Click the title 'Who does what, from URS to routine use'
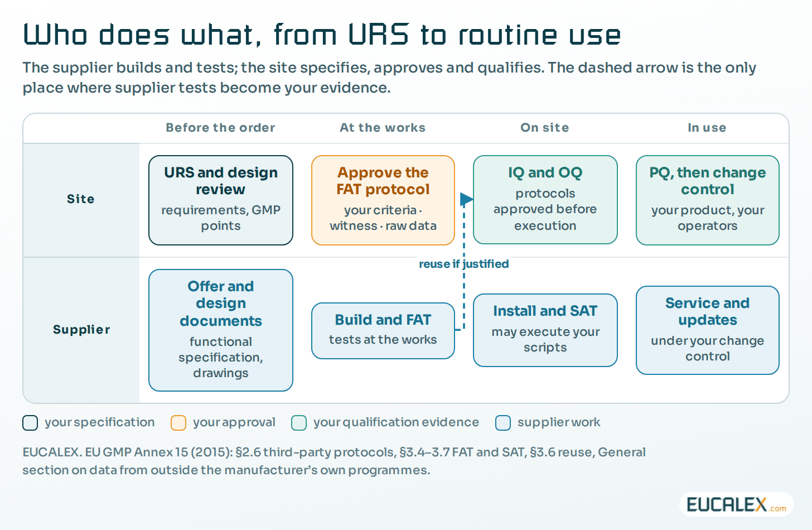Screen dimensions: 812x530 click(322, 35)
